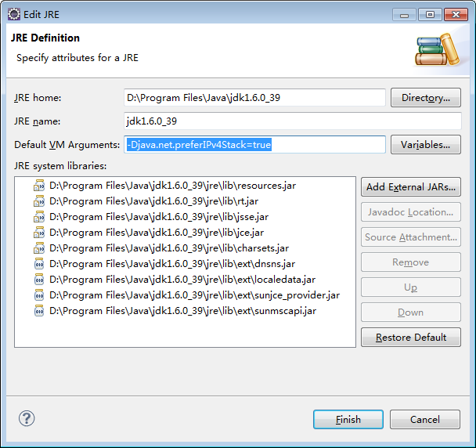The width and height of the screenshot is (476, 448).
Task: Select the charsets.jar library entry
Action: coord(168,248)
